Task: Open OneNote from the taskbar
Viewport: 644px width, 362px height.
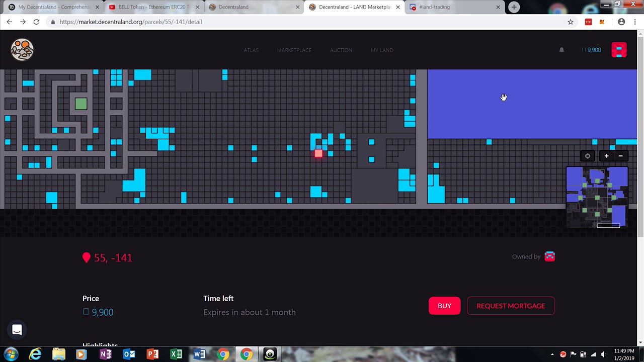Action: (x=106, y=354)
